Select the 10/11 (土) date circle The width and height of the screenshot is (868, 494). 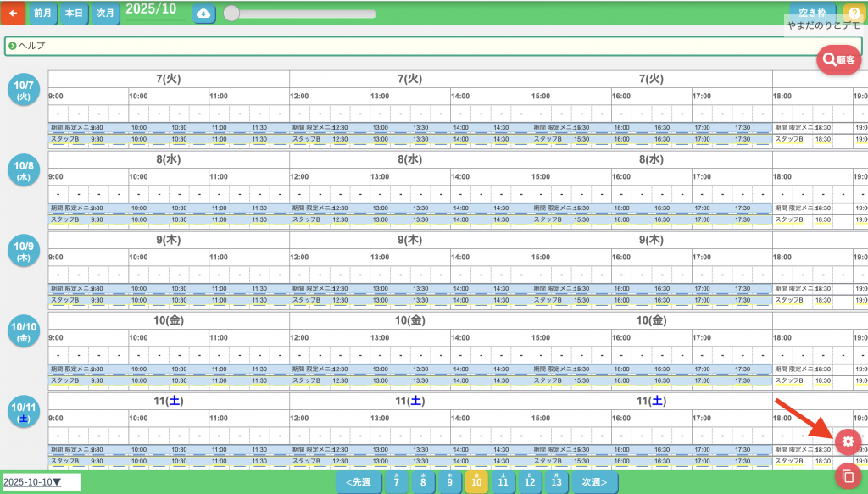(24, 412)
